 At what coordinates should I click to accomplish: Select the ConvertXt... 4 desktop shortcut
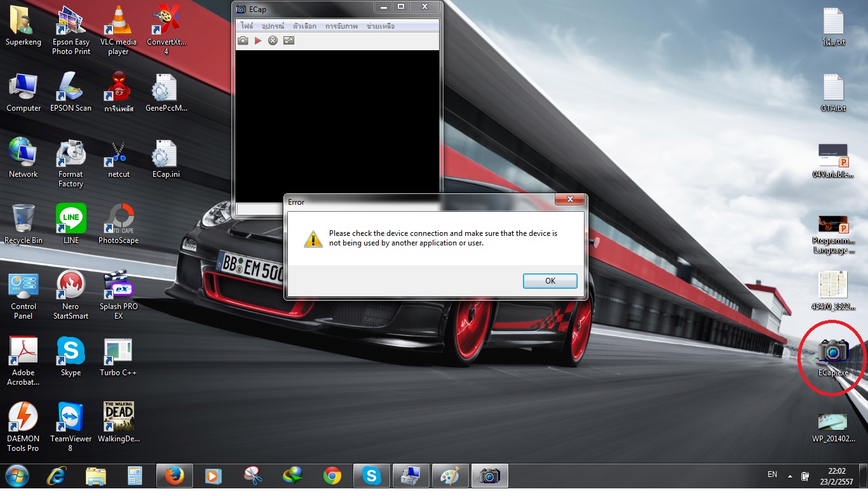click(x=166, y=31)
